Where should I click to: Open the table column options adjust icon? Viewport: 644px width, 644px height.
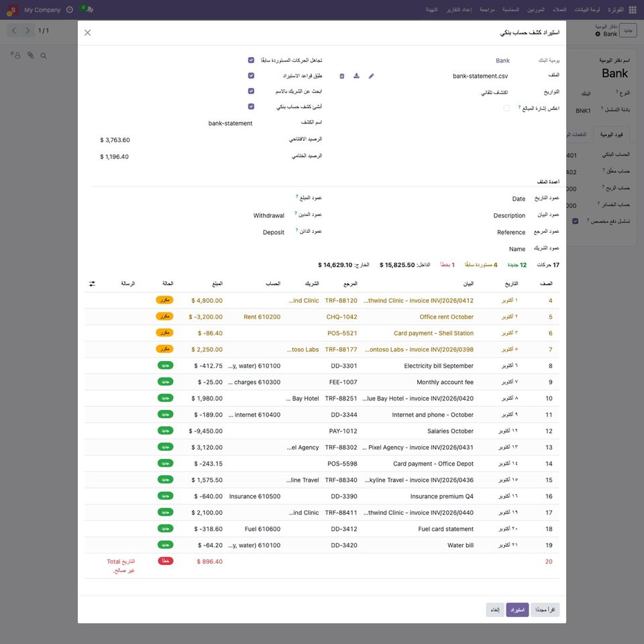click(x=92, y=284)
